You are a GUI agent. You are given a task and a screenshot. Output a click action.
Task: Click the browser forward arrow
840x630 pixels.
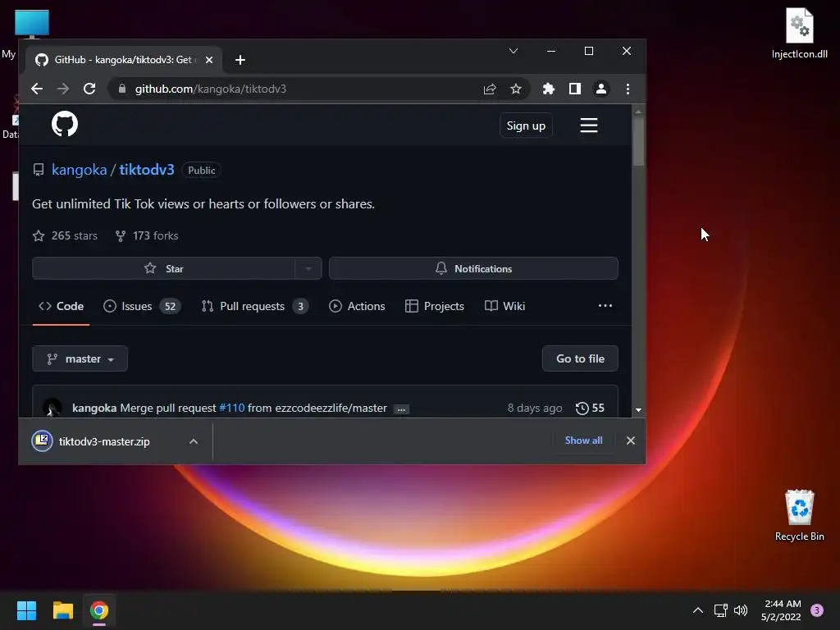tap(62, 89)
